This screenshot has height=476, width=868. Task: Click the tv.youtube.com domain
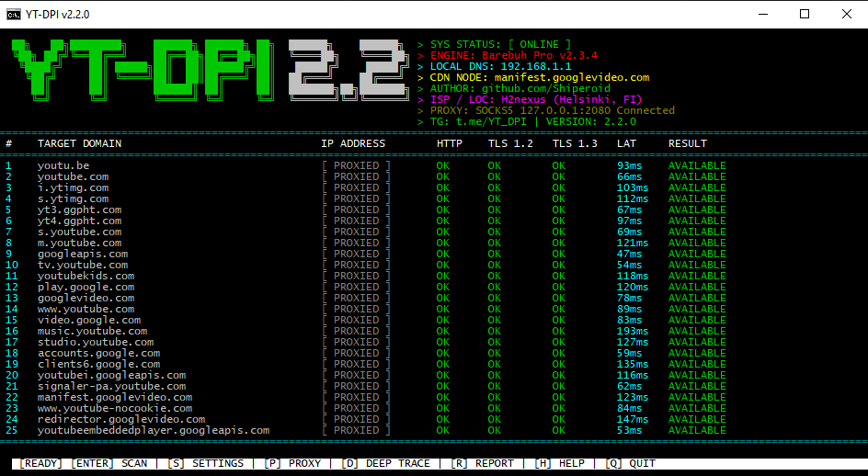coord(83,266)
